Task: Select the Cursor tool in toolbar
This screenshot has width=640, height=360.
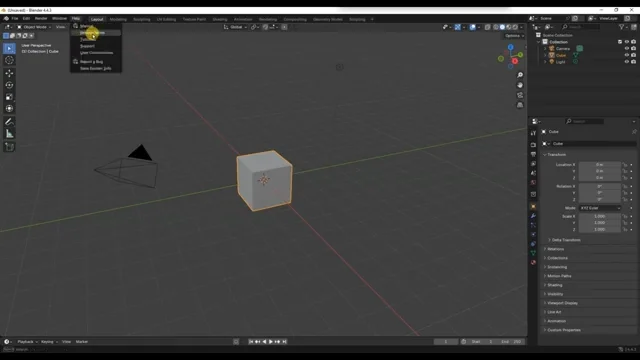Action: point(9,60)
